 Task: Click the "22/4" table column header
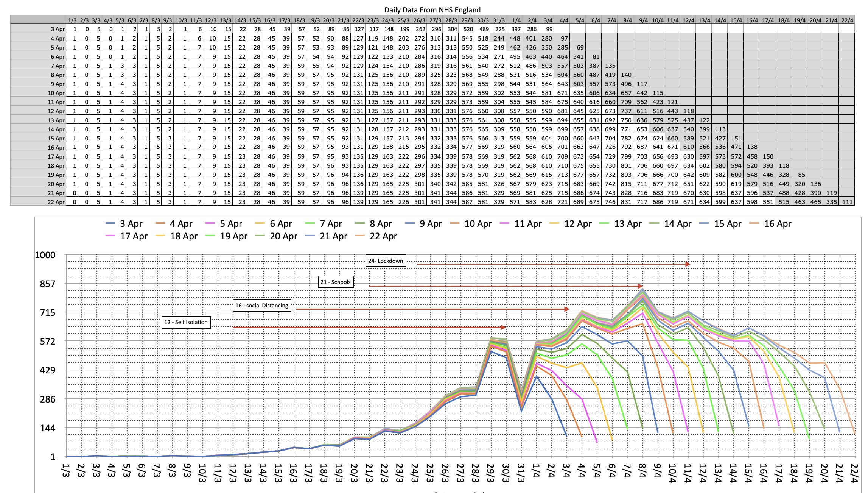pyautogui.click(x=847, y=20)
